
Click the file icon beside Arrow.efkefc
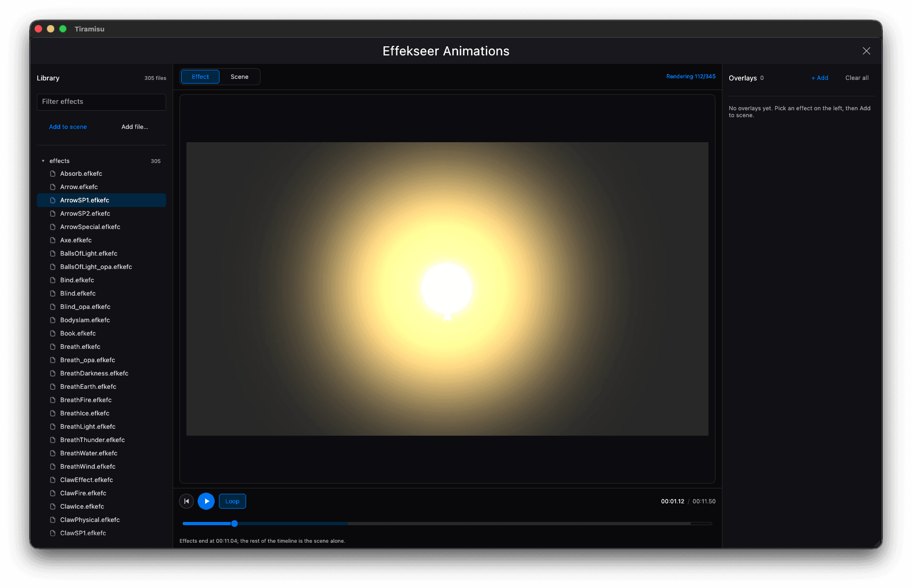pos(53,187)
